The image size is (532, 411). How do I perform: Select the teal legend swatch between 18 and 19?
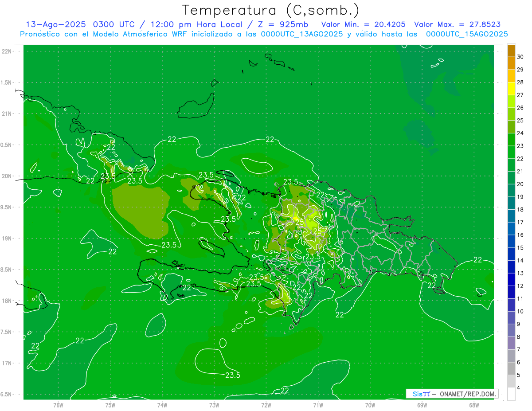click(x=511, y=203)
